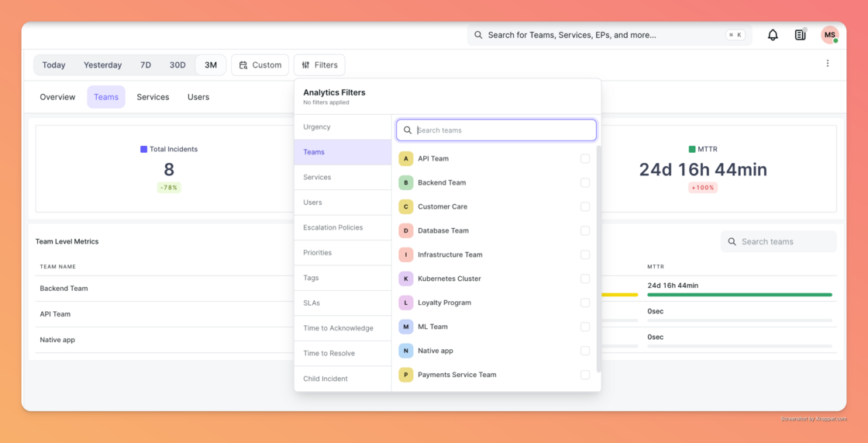
Task: Click the ML Team letter M badge
Action: click(406, 327)
